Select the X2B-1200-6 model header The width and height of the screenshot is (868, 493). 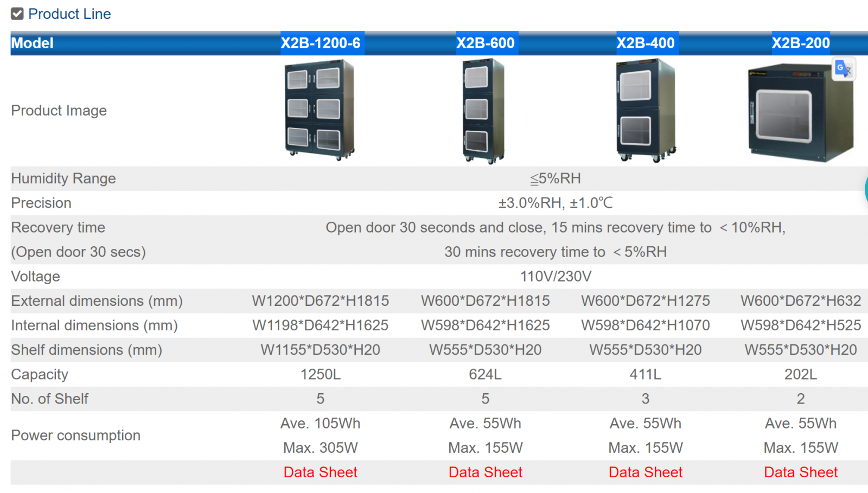pos(320,43)
